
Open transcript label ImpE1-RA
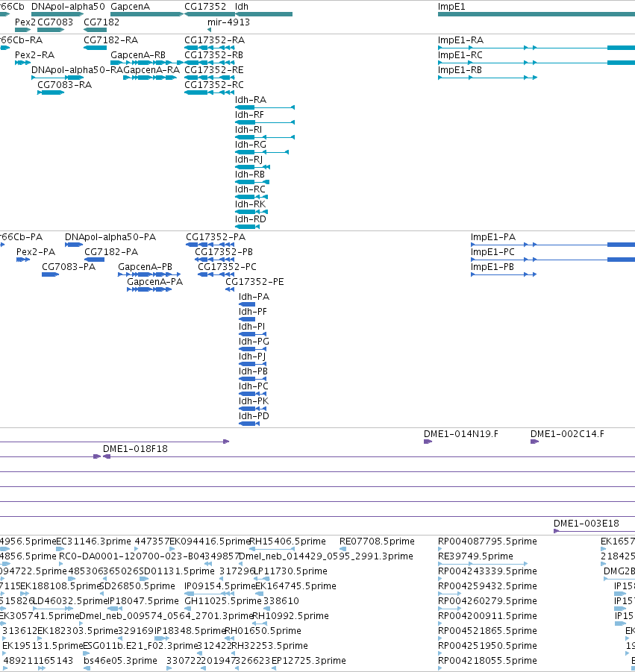pos(460,40)
